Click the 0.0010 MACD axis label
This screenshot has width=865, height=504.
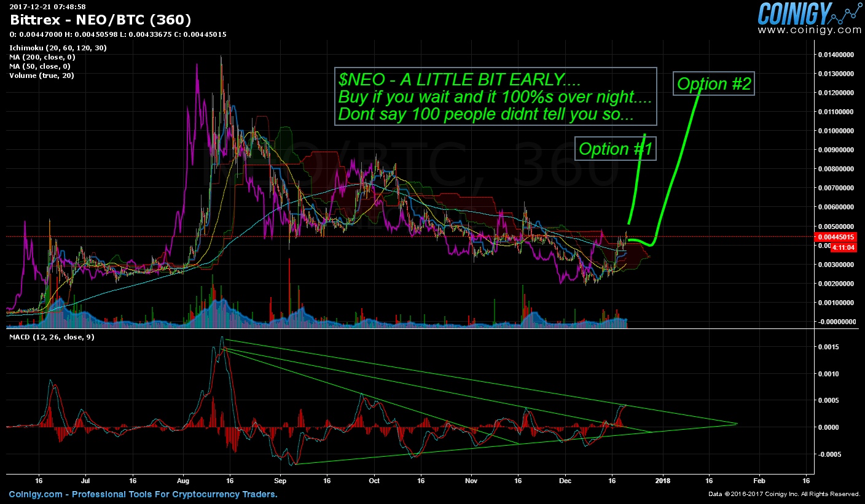(x=829, y=374)
